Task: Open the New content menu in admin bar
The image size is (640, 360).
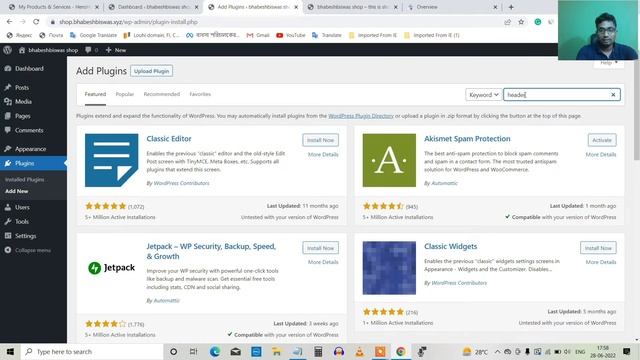Action: 116,50
